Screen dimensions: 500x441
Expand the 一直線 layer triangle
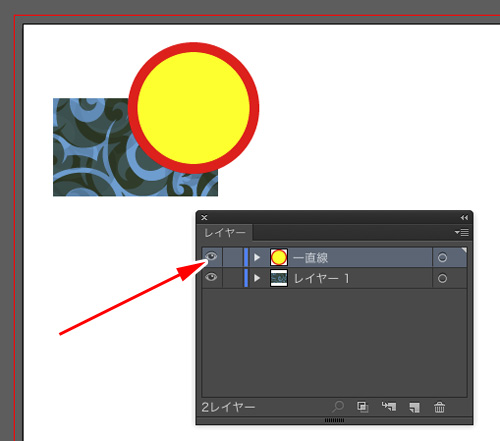(x=257, y=257)
